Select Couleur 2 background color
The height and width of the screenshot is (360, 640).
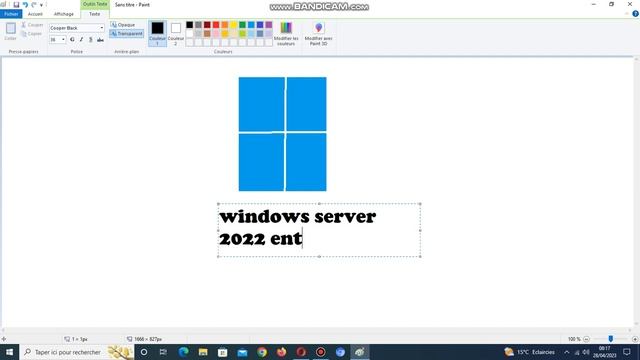tap(176, 33)
